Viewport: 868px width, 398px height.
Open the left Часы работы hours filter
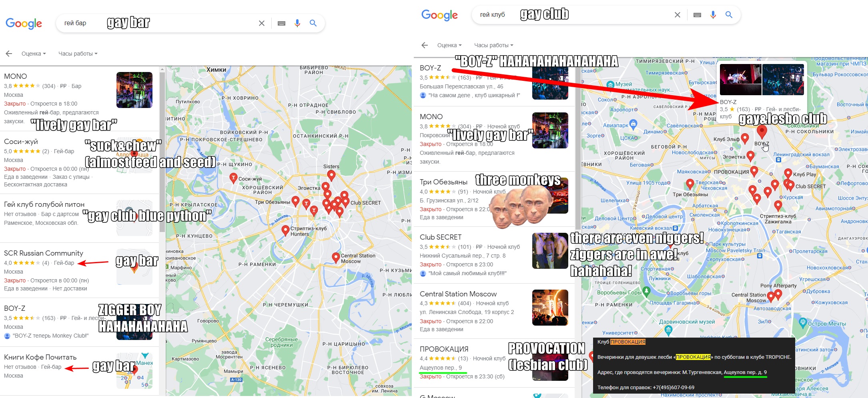coord(78,54)
